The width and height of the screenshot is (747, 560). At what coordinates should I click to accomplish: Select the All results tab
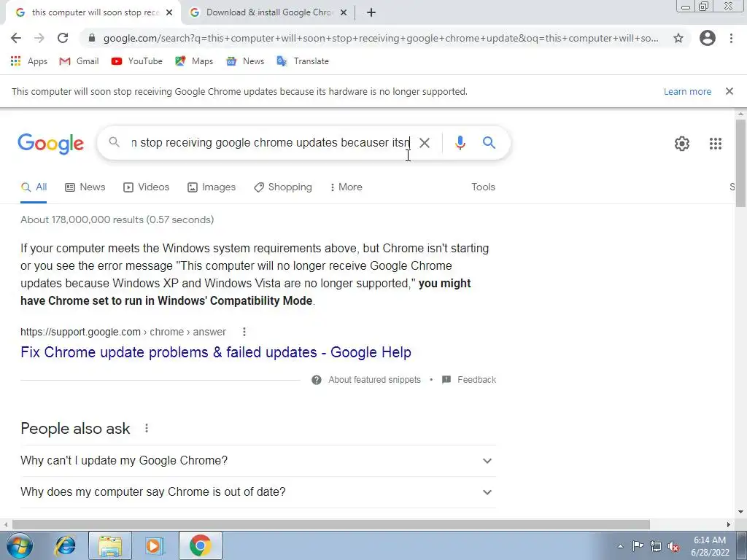34,187
